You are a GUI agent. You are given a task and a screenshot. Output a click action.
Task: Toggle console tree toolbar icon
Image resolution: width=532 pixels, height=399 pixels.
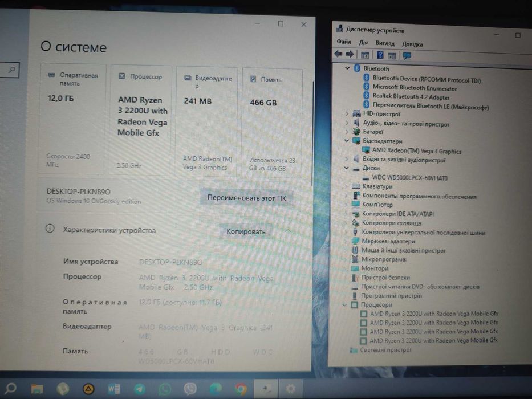[365, 55]
